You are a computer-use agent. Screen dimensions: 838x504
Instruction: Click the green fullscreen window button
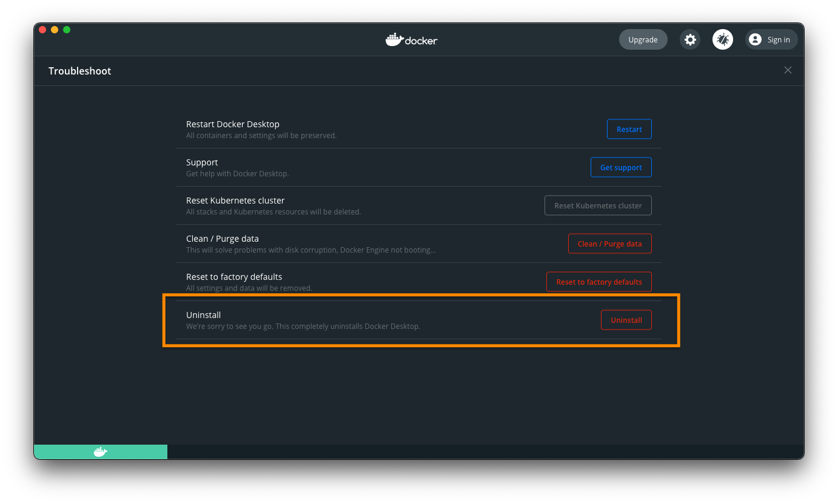(67, 30)
